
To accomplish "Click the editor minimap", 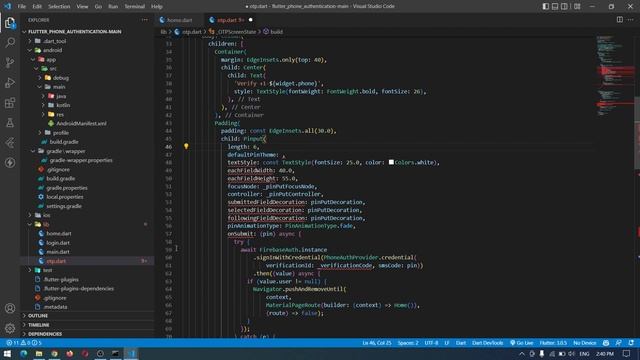I will point(615,76).
